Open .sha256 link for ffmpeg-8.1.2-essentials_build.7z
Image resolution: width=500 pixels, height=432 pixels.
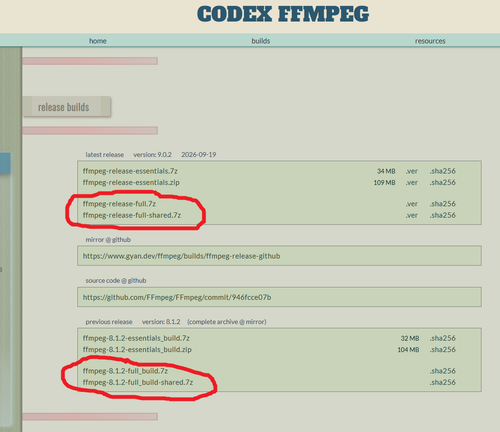pyautogui.click(x=443, y=338)
